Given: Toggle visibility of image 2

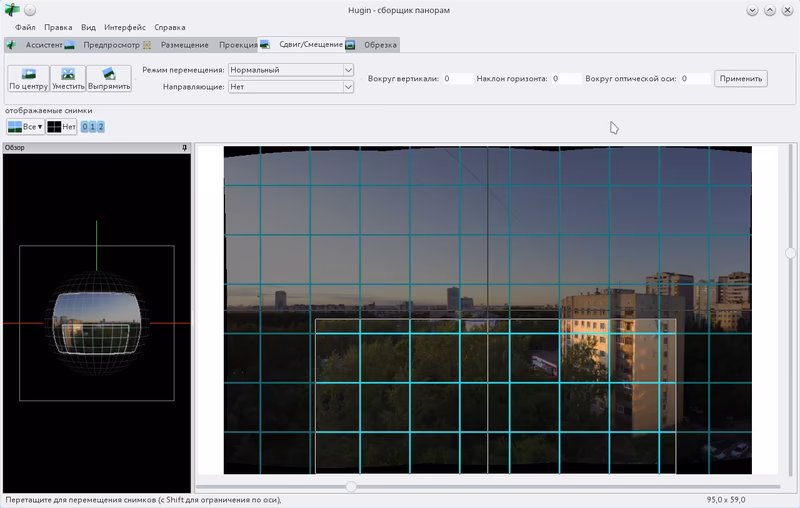Looking at the screenshot, I should point(101,126).
